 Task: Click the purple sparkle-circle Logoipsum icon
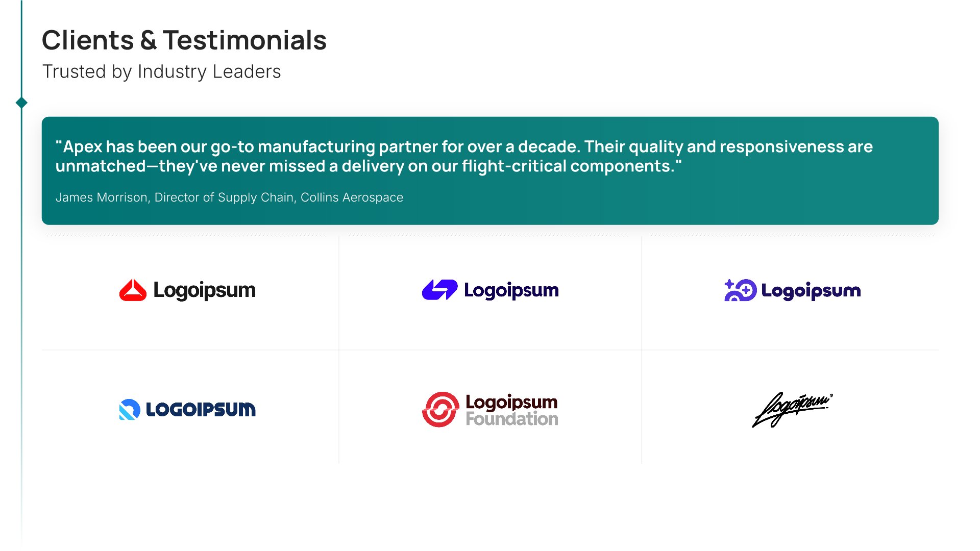point(740,290)
